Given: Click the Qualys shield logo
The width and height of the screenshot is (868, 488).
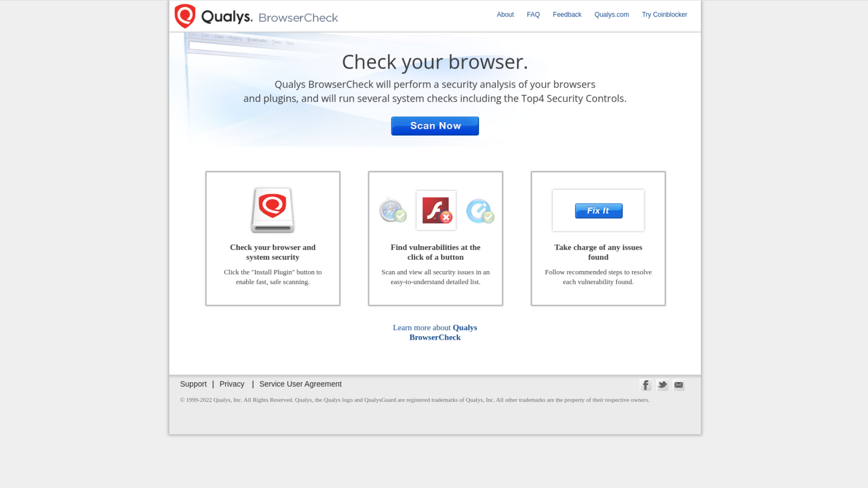Looking at the screenshot, I should point(185,16).
